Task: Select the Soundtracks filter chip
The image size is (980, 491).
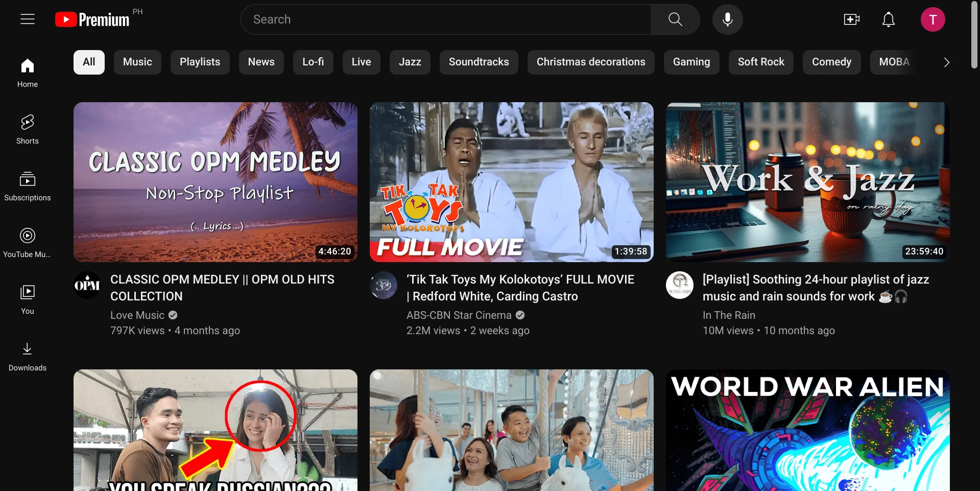Action: coord(479,62)
